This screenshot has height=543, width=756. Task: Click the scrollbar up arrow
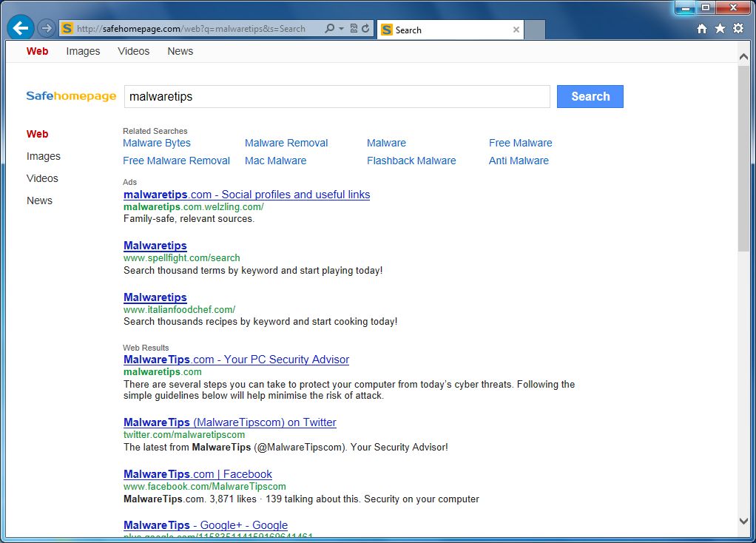[x=744, y=56]
